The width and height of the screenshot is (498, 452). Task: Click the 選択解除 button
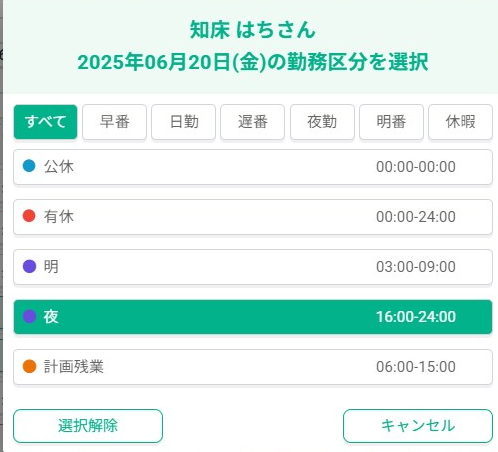pos(88,426)
